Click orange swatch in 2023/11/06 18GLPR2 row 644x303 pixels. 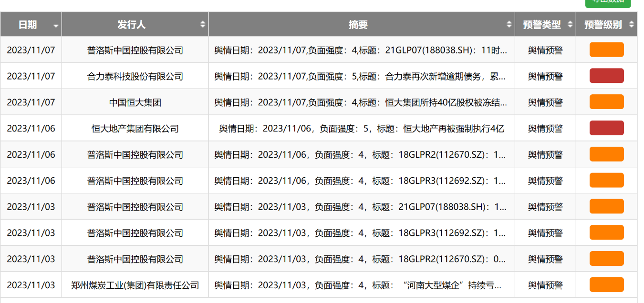click(606, 154)
